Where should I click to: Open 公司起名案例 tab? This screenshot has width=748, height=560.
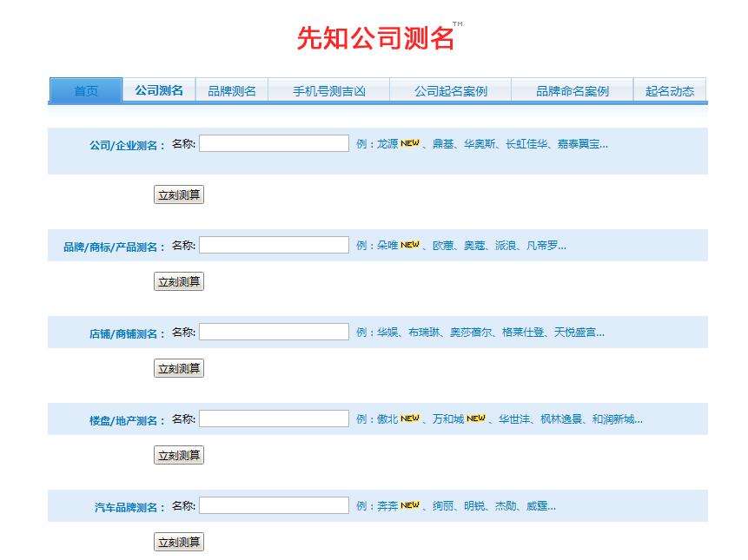(x=450, y=90)
